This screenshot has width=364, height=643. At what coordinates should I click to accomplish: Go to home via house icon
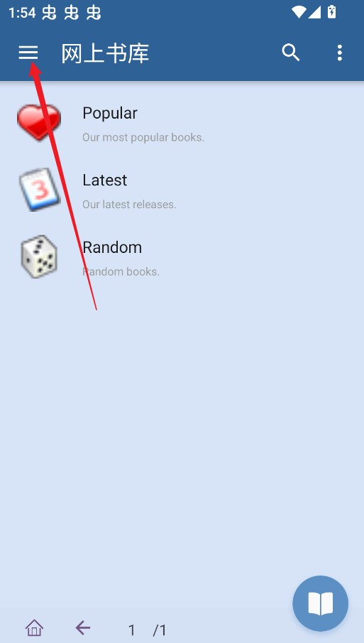coord(34,627)
